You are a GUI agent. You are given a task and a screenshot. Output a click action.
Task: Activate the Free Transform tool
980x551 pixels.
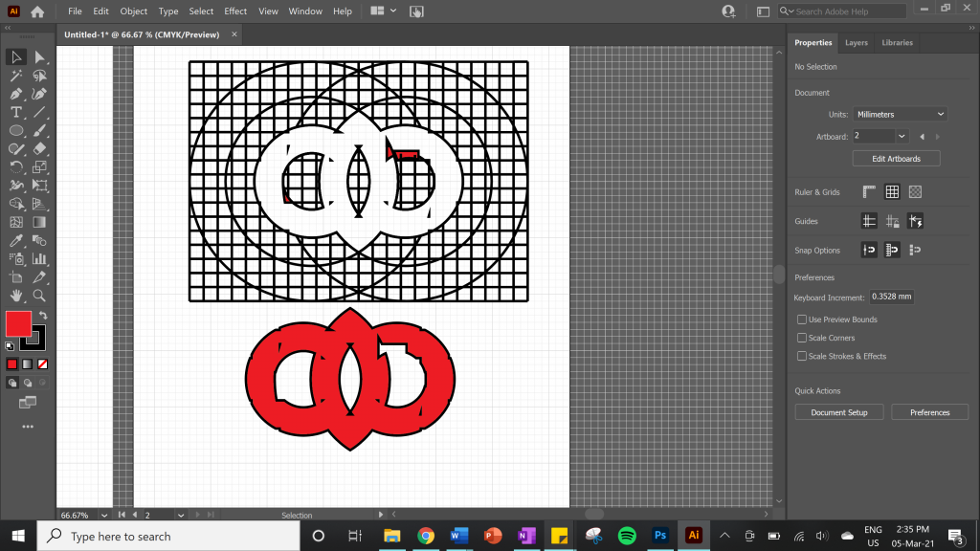[x=39, y=186]
